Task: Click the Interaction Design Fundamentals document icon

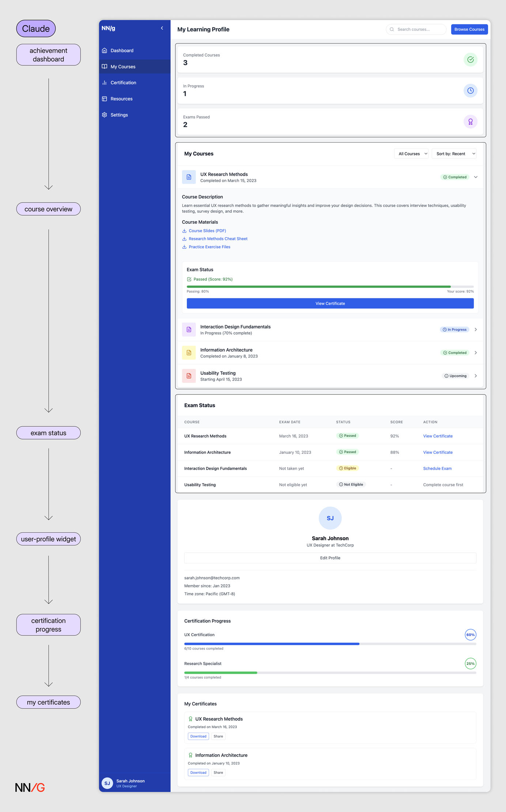Action: pos(189,329)
